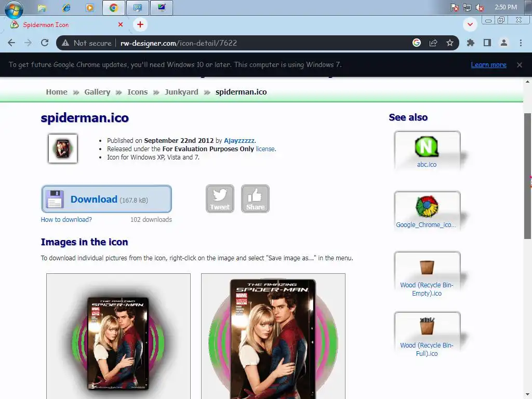532x399 pixels.
Task: Click the network tray icon
Action: 467,7
